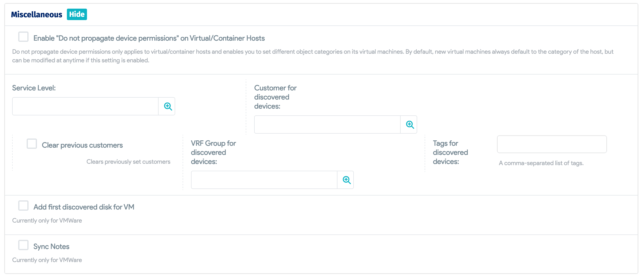Click the "Tags for discovered devices:" label

(x=450, y=152)
